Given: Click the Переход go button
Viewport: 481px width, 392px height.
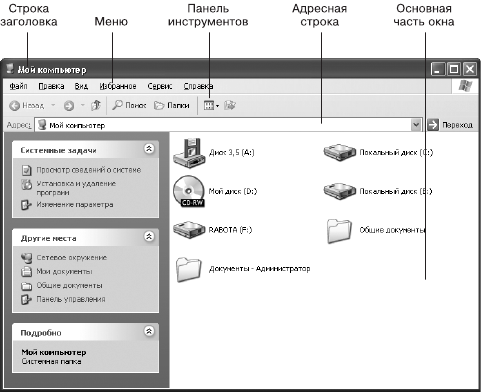Looking at the screenshot, I should [450, 125].
